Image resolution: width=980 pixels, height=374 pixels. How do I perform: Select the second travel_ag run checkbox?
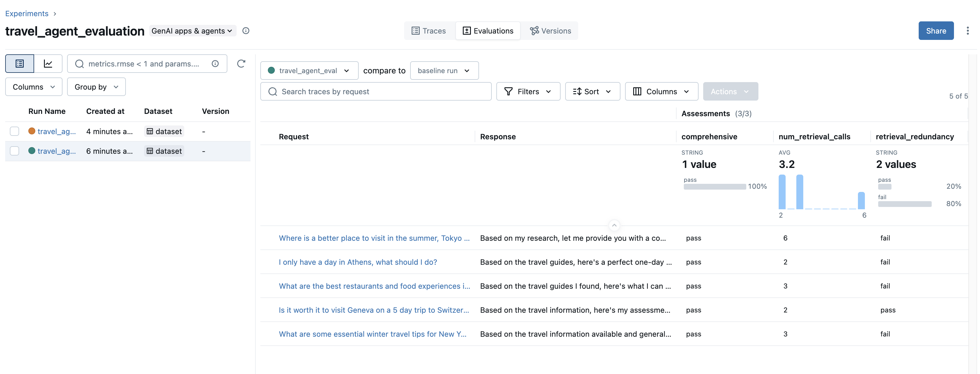[x=14, y=151]
